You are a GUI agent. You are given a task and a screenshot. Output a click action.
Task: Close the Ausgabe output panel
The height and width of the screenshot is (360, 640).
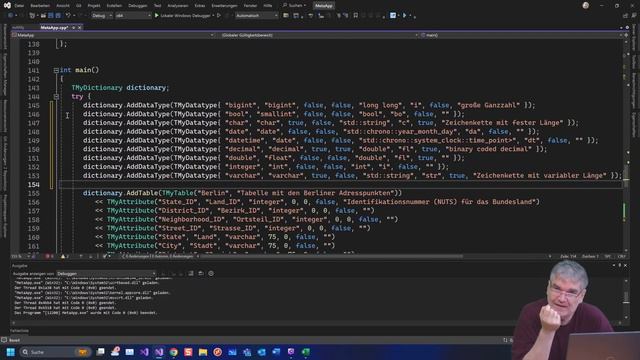pyautogui.click(x=625, y=266)
